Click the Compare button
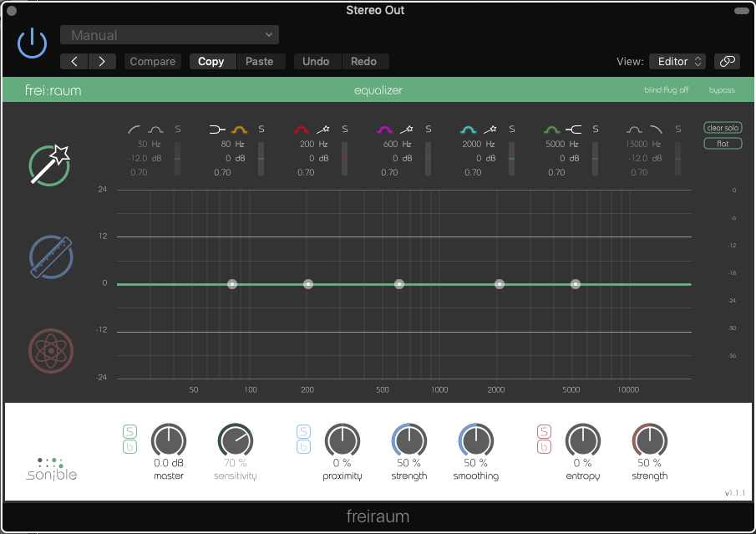 coord(152,61)
